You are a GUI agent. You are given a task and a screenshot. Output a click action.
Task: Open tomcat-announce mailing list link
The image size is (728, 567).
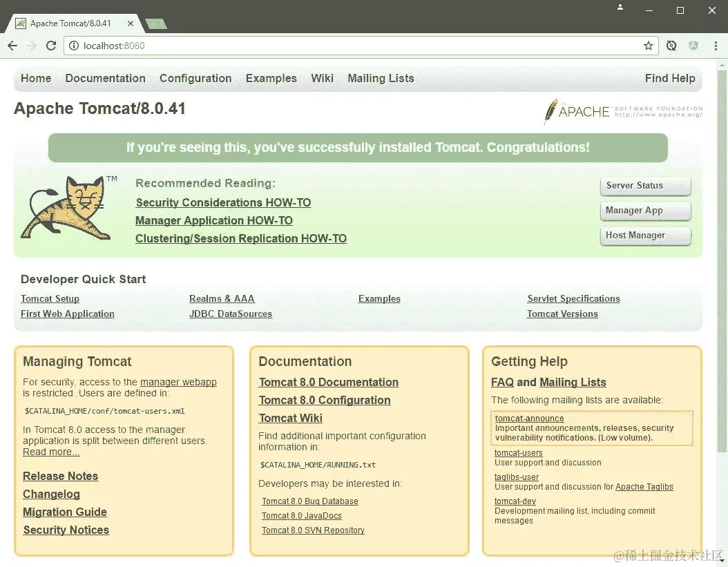tap(529, 419)
